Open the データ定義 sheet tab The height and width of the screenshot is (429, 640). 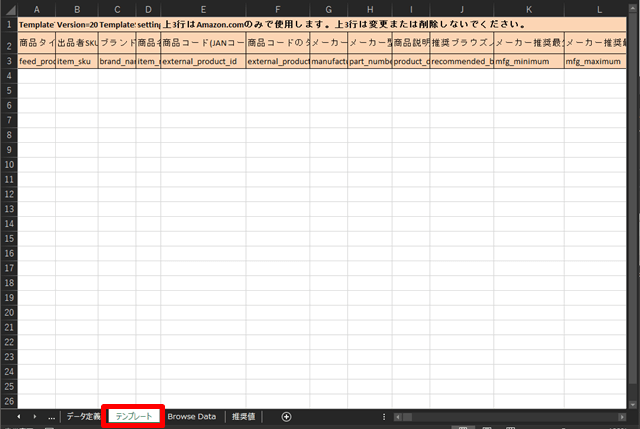82,416
